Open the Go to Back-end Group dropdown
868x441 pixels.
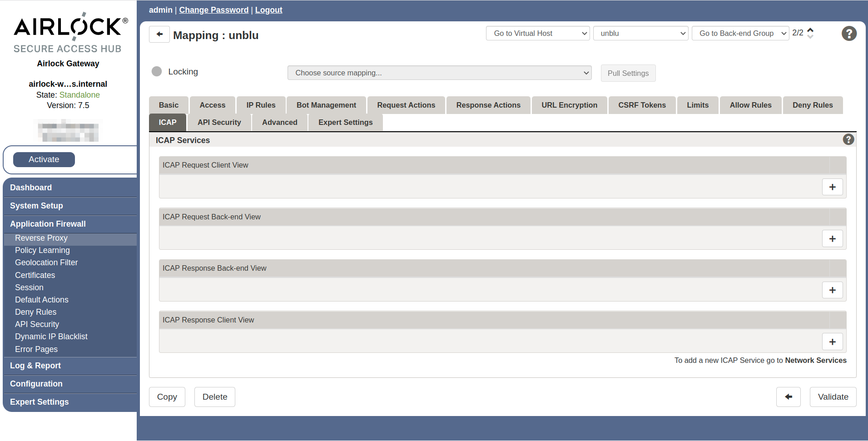pyautogui.click(x=740, y=33)
